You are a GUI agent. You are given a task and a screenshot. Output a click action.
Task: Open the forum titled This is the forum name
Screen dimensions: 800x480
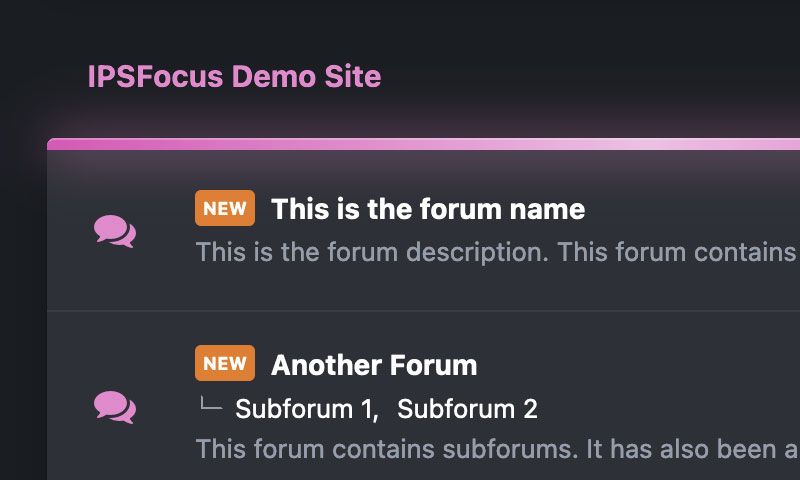(428, 209)
